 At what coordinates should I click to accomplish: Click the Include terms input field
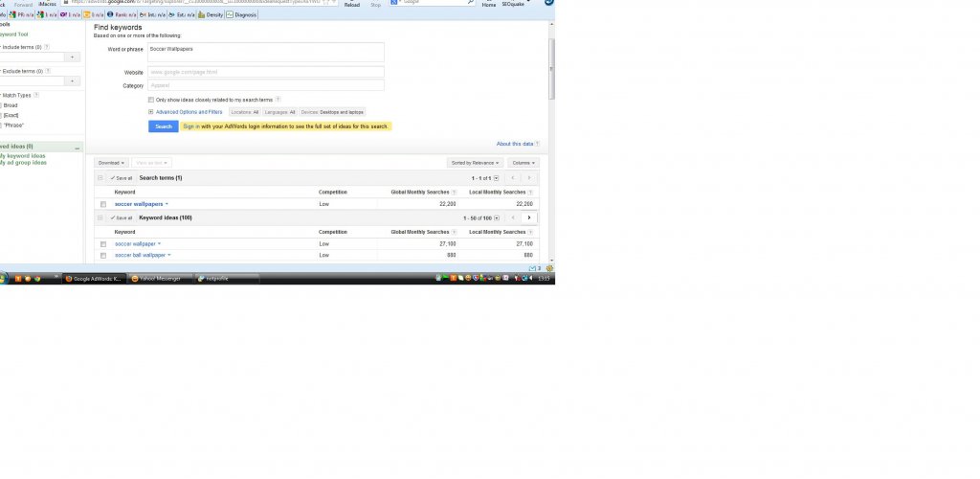coord(32,57)
